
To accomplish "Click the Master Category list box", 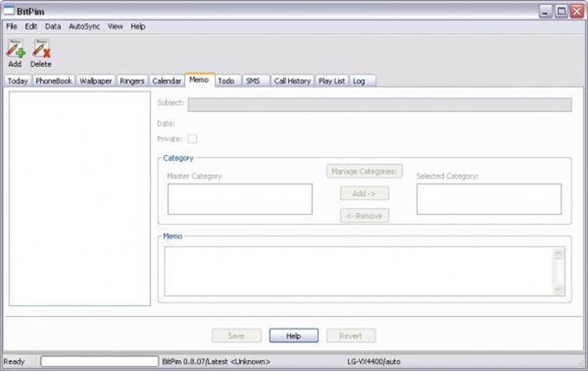I will tap(240, 199).
